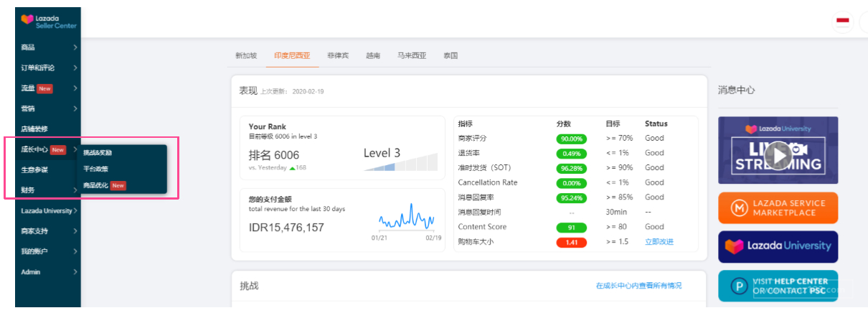This screenshot has height=313, width=868.
Task: Click the 退货率 metric label
Action: pos(469,153)
